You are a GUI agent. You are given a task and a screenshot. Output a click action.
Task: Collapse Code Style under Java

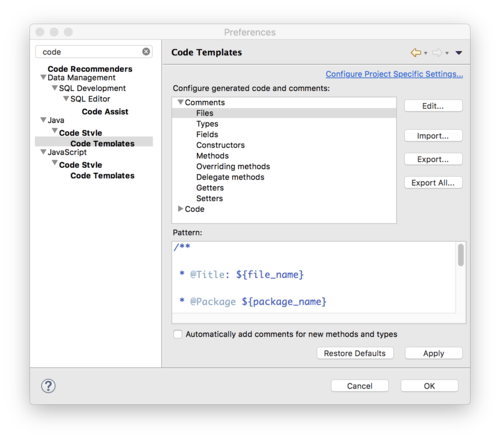click(54, 131)
